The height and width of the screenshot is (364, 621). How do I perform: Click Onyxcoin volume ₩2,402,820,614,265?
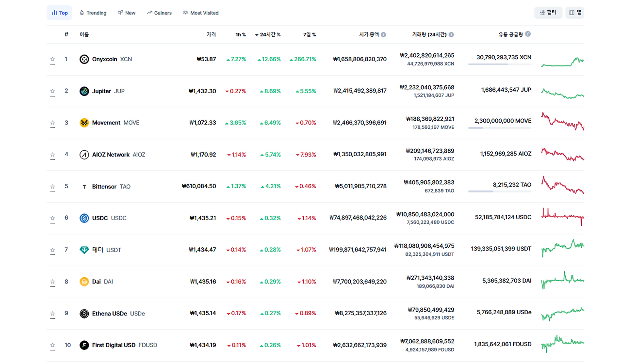[427, 55]
